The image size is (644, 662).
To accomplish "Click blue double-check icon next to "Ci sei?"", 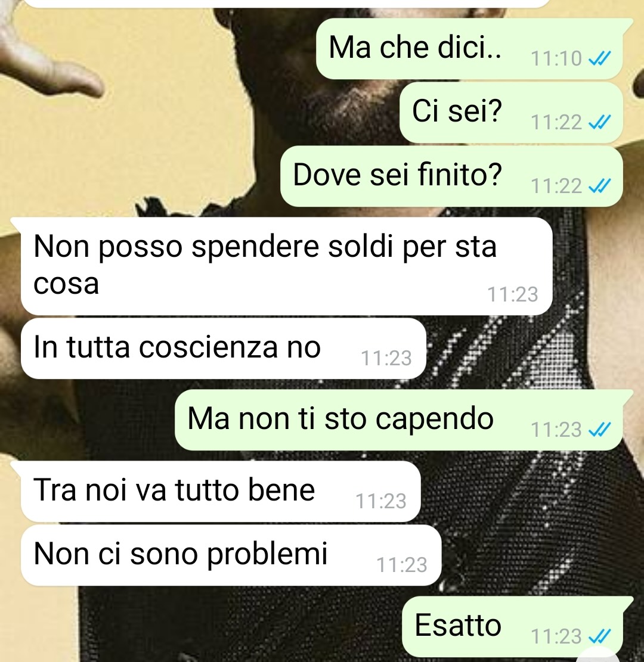I will tap(600, 122).
